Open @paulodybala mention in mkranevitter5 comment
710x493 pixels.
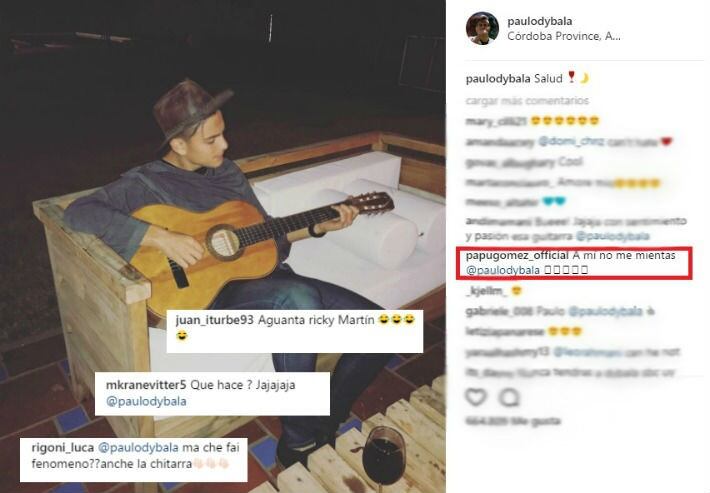coord(146,401)
